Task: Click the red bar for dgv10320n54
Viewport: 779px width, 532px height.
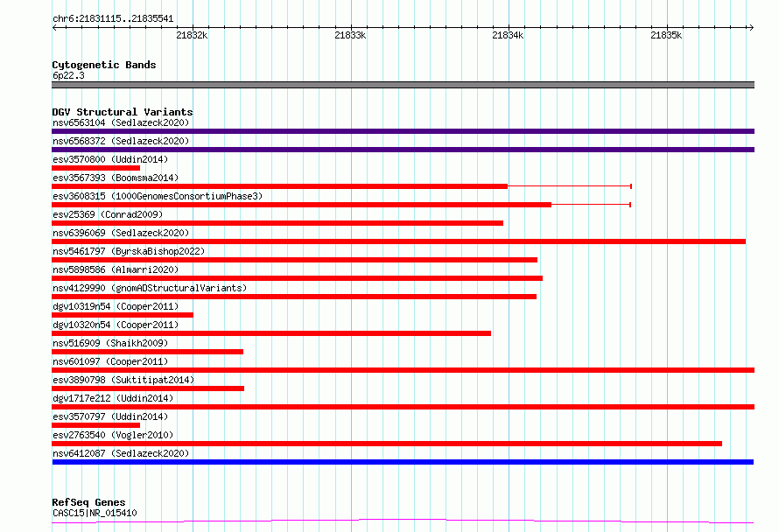Action: point(271,333)
